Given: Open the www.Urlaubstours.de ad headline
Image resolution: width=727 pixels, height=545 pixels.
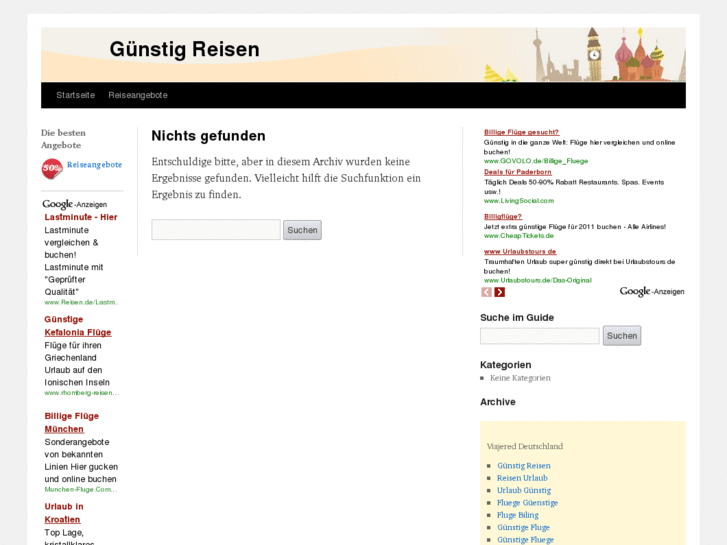Looking at the screenshot, I should pos(520,252).
